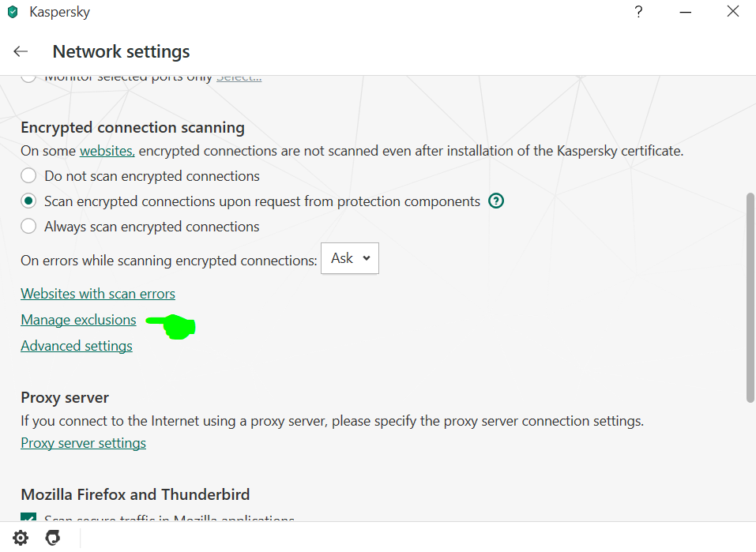This screenshot has width=756, height=552.
Task: Open Proxy server settings link
Action: (83, 443)
